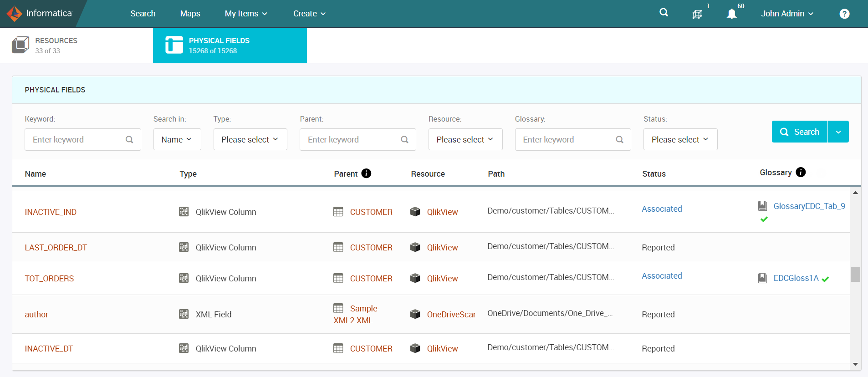Click the Glossary column info icon
868x377 pixels.
pyautogui.click(x=801, y=172)
